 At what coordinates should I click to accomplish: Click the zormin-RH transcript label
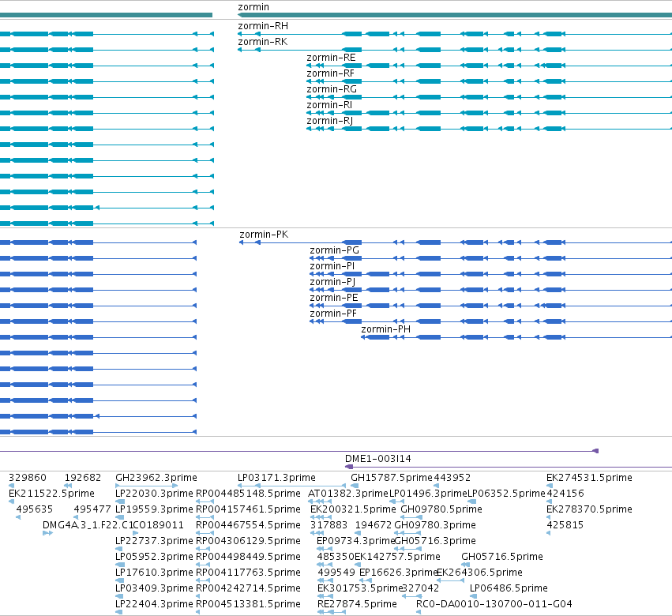(x=263, y=26)
